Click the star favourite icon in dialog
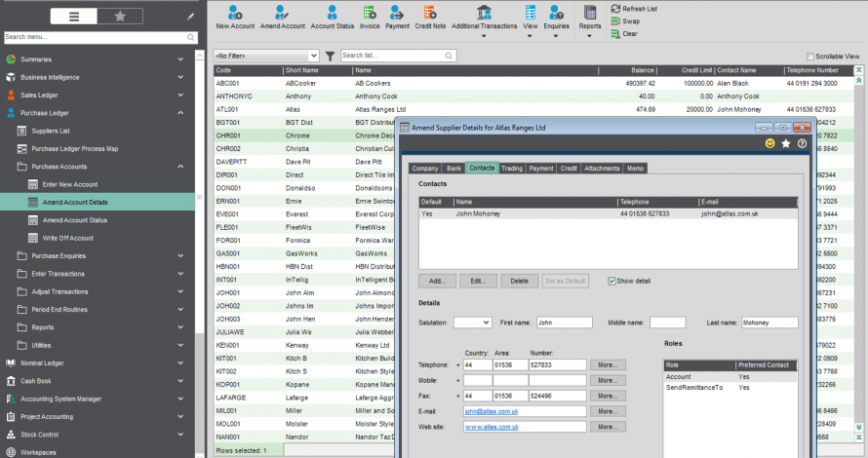 point(785,143)
